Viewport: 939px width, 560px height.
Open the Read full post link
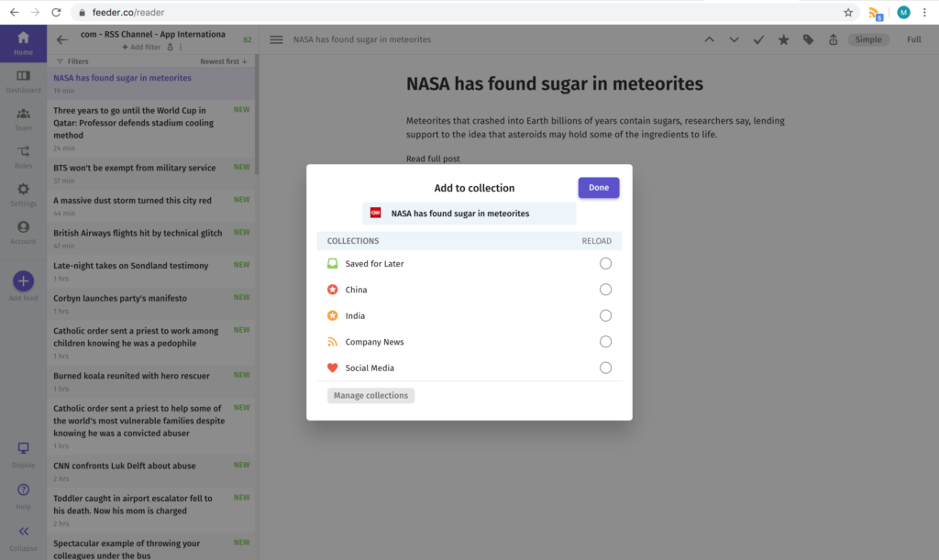(433, 159)
